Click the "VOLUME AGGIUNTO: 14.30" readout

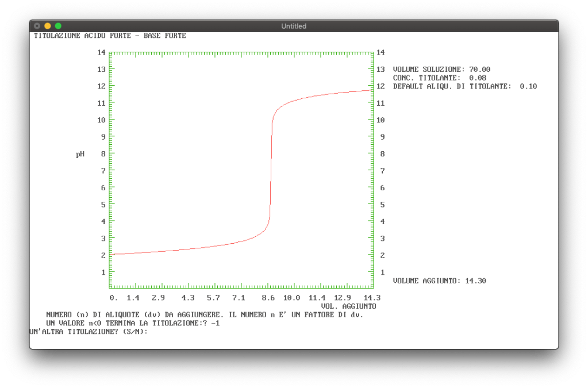pyautogui.click(x=439, y=281)
